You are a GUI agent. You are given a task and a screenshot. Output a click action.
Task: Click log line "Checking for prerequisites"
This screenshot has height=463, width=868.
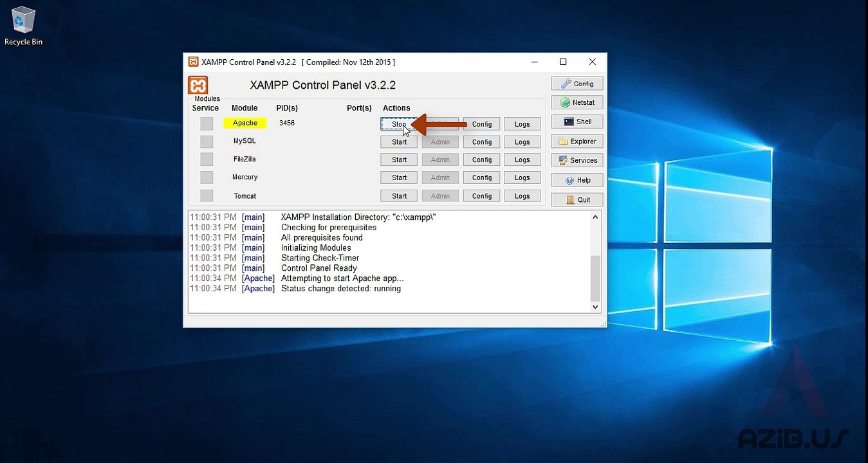tap(329, 227)
